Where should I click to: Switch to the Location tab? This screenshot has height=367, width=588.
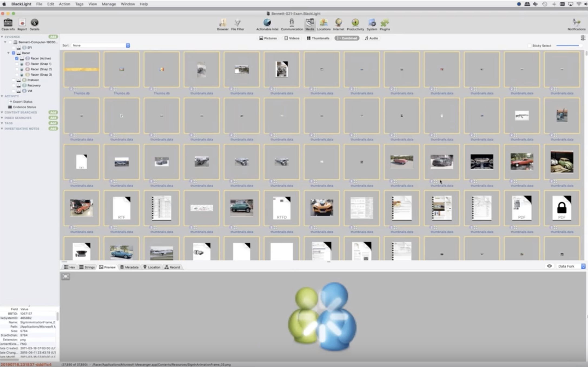(152, 267)
